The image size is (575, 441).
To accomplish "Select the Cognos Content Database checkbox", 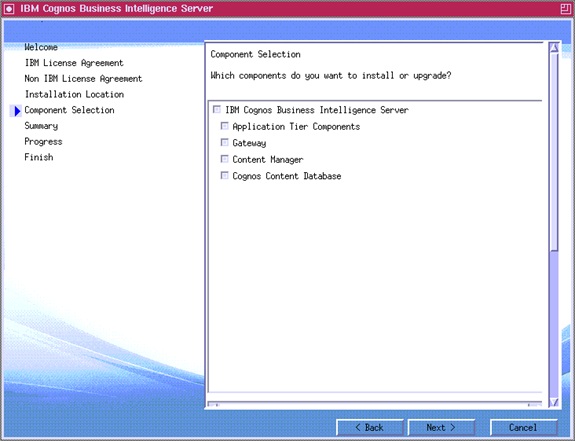I will (224, 175).
